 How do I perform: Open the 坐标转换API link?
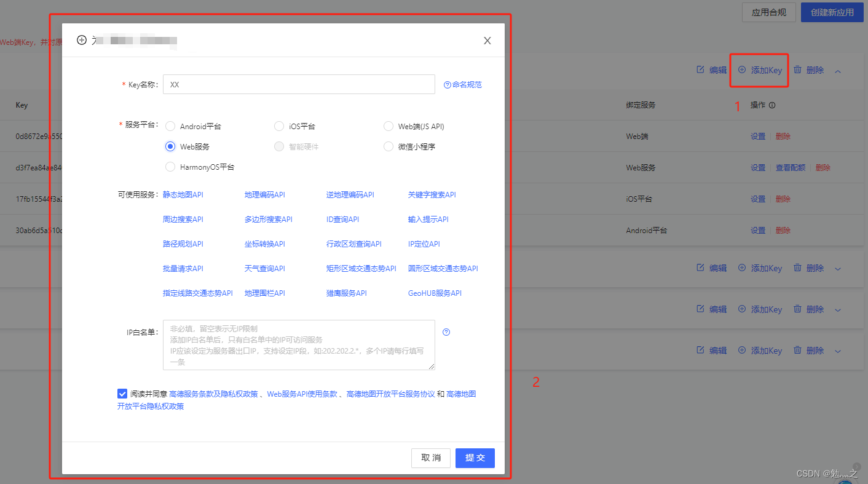pyautogui.click(x=265, y=244)
